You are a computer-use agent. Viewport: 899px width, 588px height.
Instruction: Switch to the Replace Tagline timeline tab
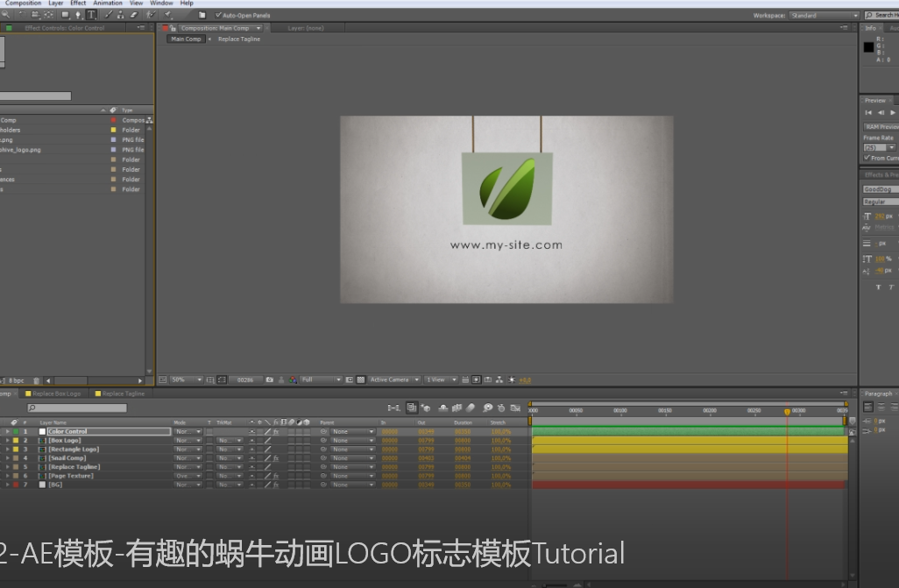click(x=120, y=393)
